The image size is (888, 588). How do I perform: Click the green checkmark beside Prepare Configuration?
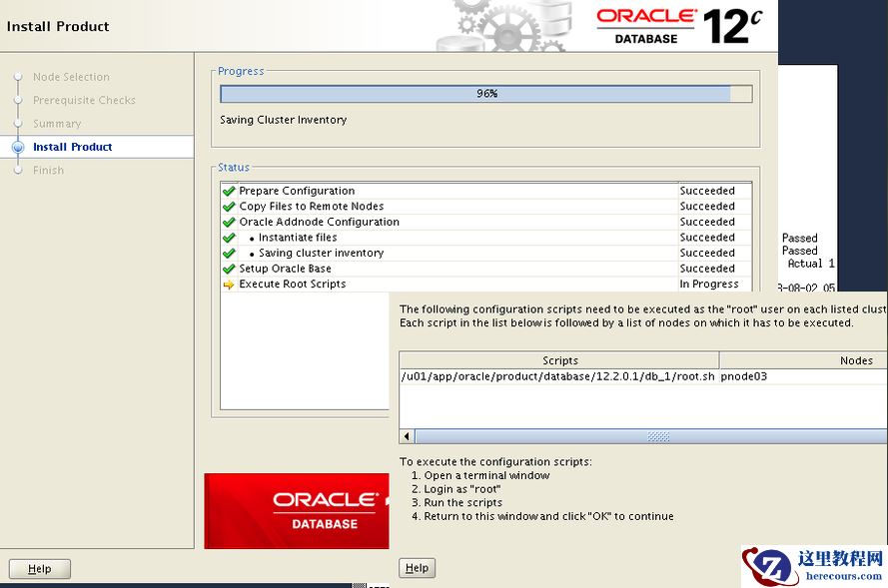pyautogui.click(x=229, y=191)
